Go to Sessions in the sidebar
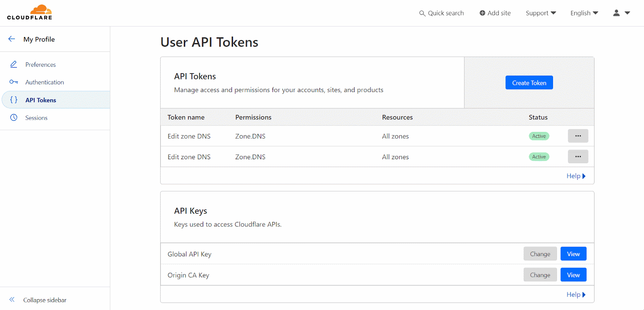Viewport: 644px width, 310px height. (x=36, y=118)
